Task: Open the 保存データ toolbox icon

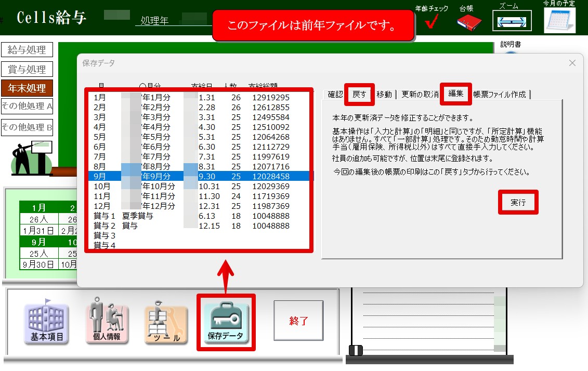Action: pyautogui.click(x=226, y=322)
